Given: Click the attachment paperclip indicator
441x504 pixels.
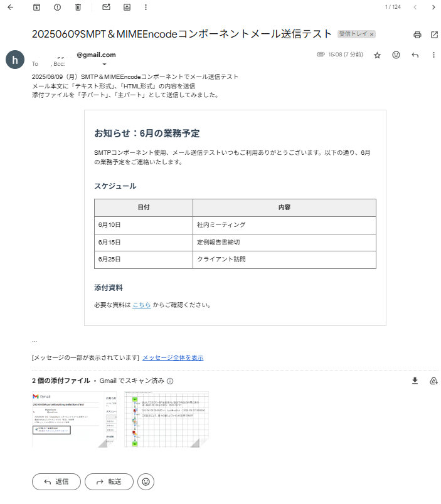Looking at the screenshot, I should [321, 55].
